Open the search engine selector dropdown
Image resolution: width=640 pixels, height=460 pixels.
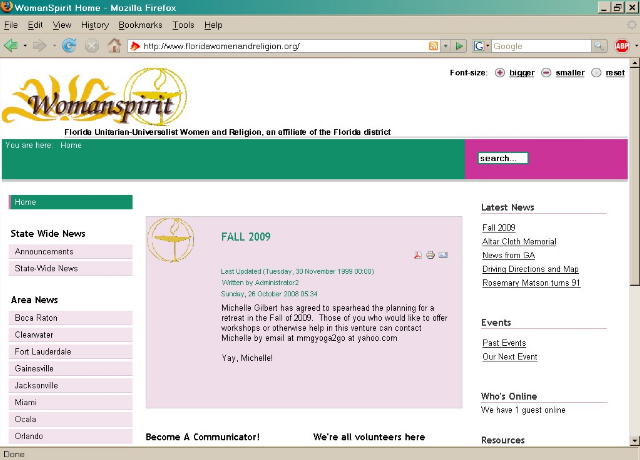(487, 46)
